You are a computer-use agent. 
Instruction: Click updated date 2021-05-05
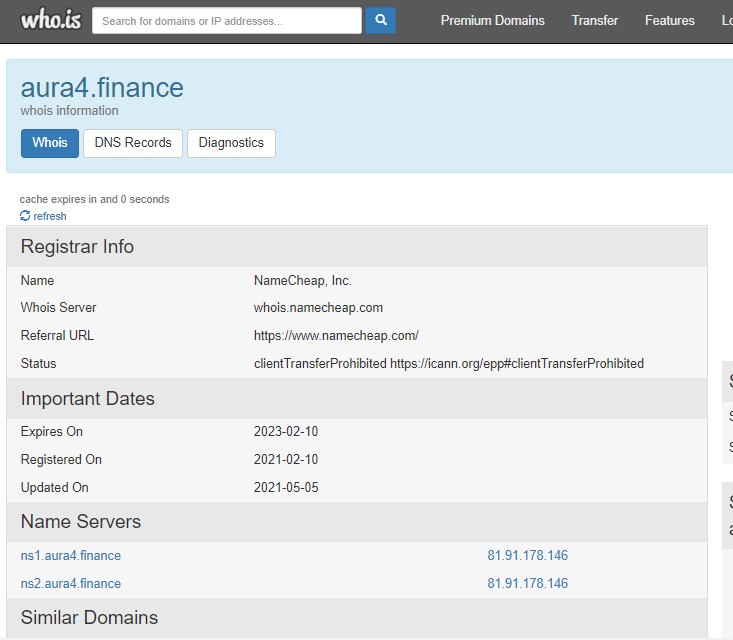click(x=286, y=487)
